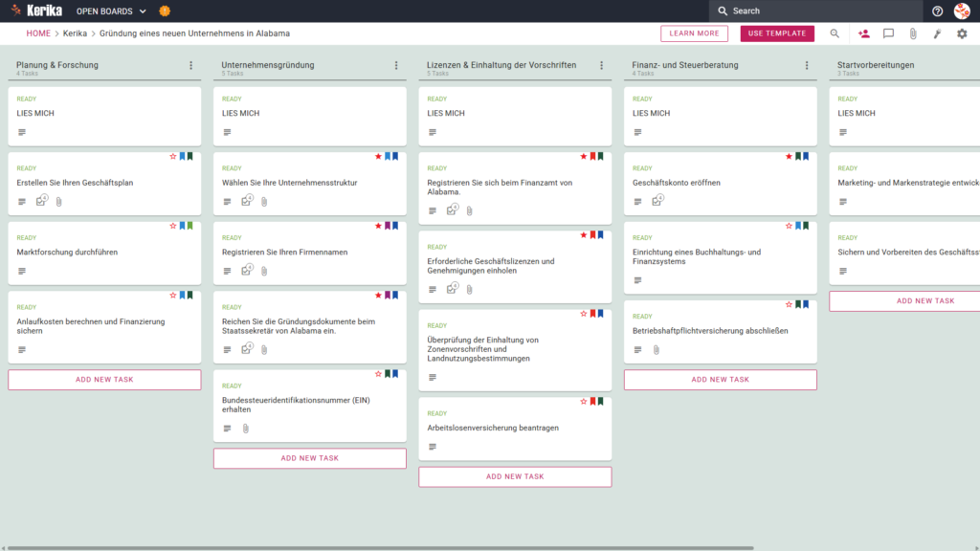Viewport: 980px width, 551px height.
Task: Open attachment icon on Registrieren beim Finanzamt card
Action: point(469,211)
